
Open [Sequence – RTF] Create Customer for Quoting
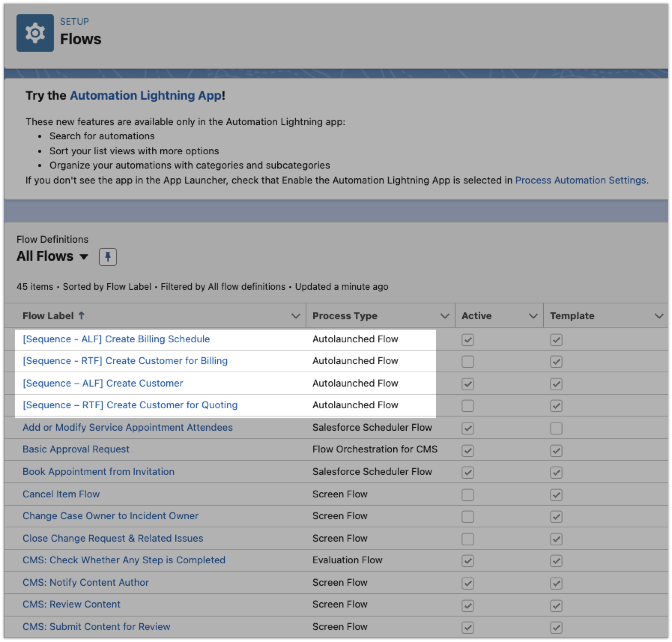click(x=130, y=405)
